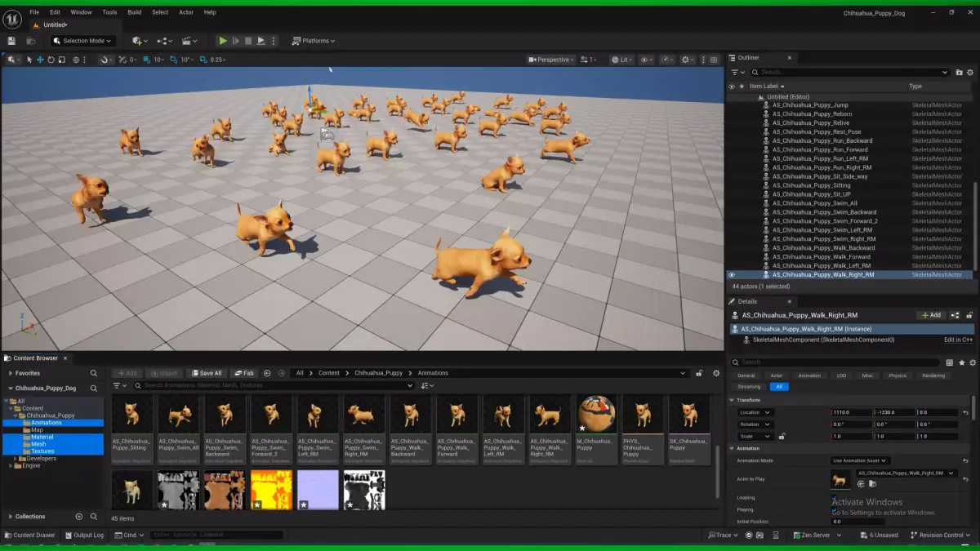The width and height of the screenshot is (980, 551).
Task: Select the Textures folder in the tree
Action: coord(42,451)
